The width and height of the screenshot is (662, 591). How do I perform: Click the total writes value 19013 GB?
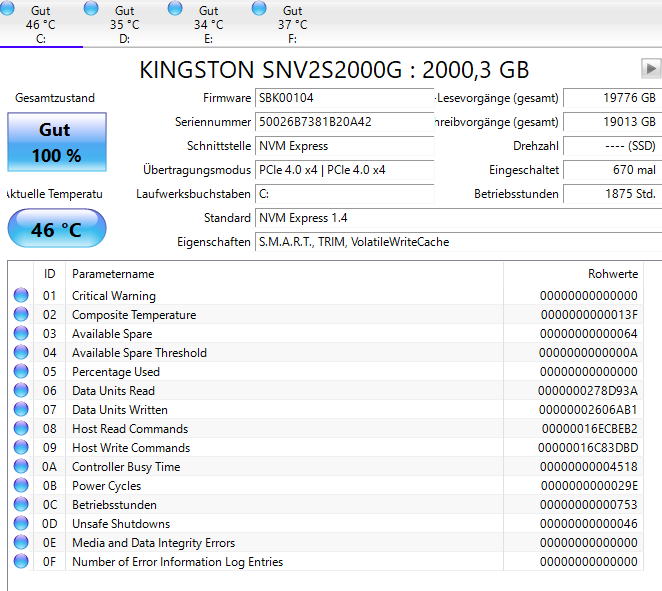613,122
